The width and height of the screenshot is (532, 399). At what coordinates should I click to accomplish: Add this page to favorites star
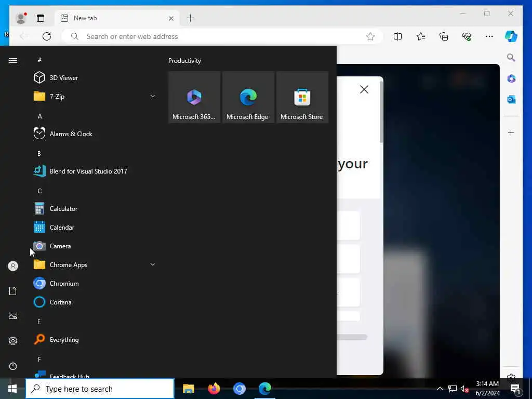(370, 36)
